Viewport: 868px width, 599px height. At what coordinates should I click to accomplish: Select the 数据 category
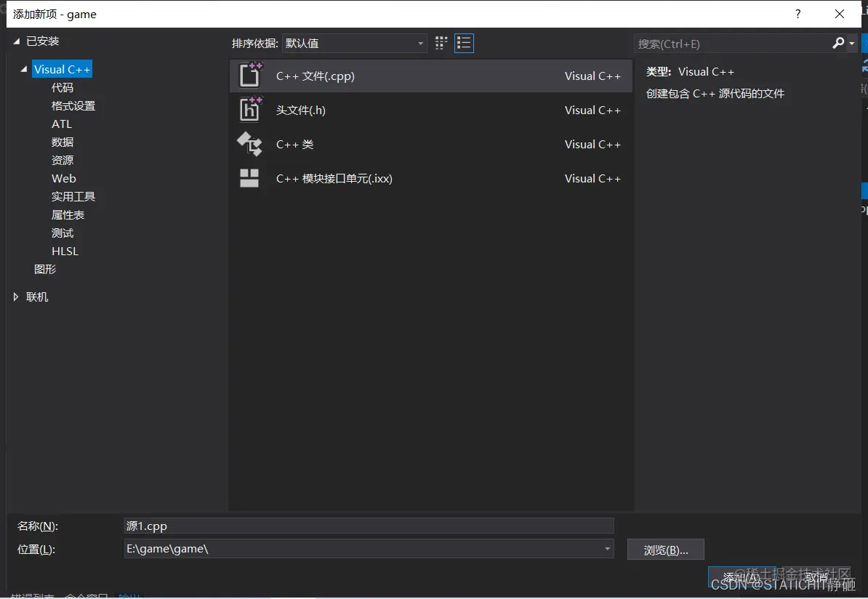63,142
